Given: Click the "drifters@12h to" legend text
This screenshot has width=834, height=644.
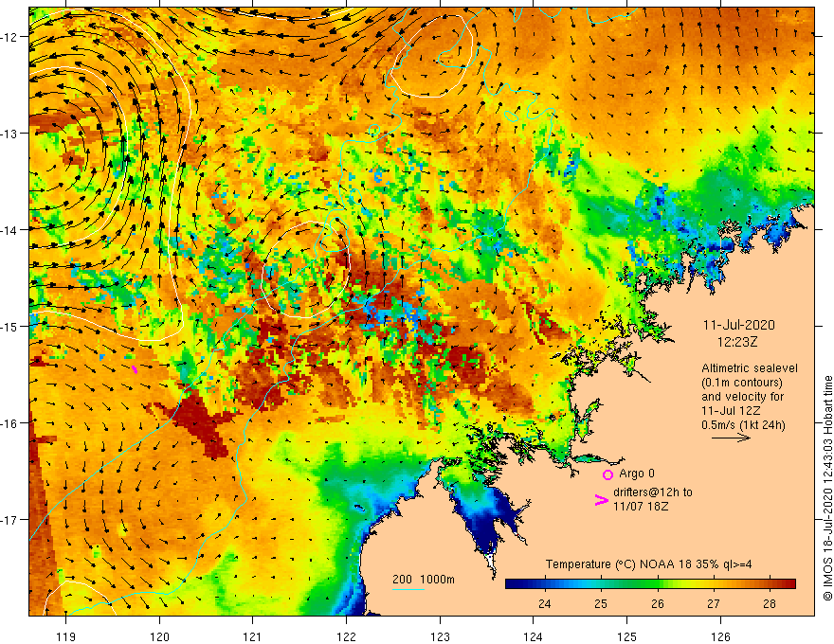Looking at the screenshot, I should [x=653, y=492].
